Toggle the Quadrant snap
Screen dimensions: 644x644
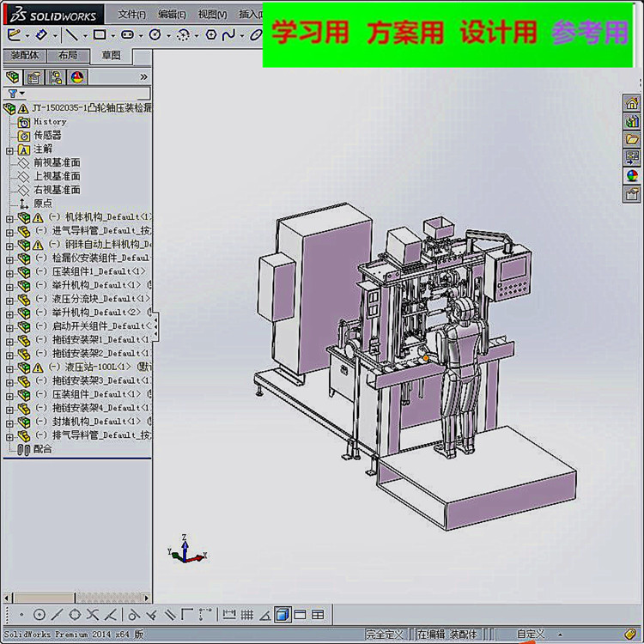click(75, 615)
